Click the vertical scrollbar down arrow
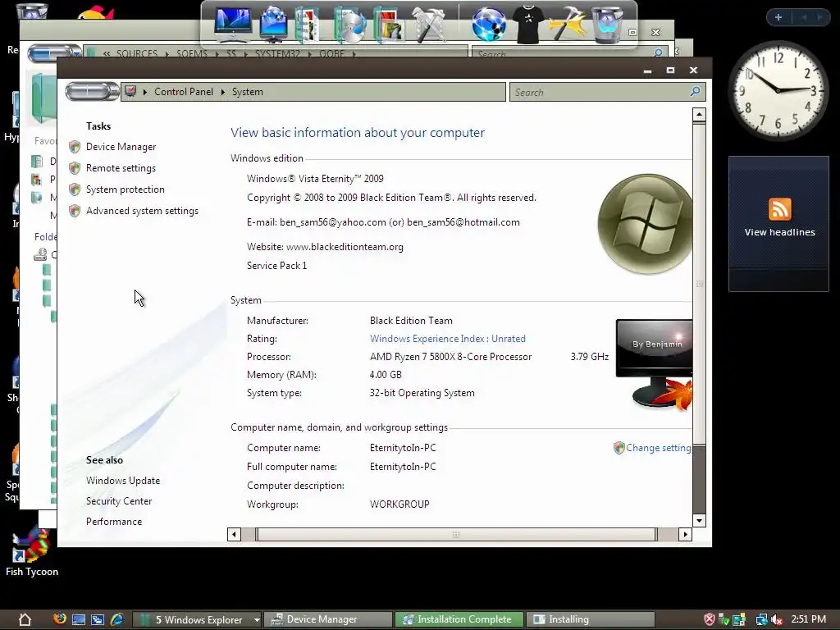 [x=699, y=520]
